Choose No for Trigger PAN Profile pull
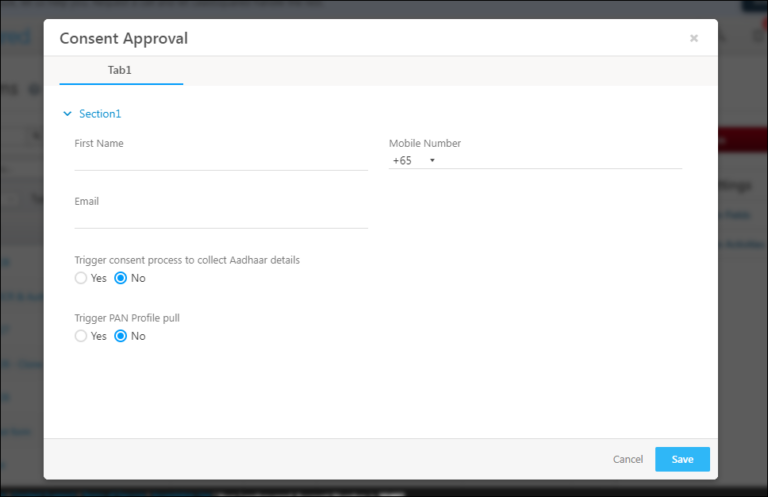Viewport: 768px width, 497px height. point(121,336)
